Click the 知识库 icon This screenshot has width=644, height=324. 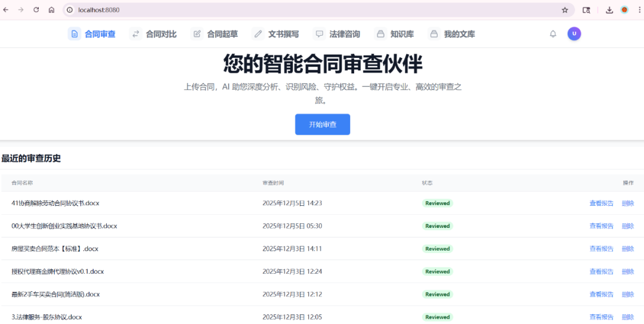[x=380, y=34]
